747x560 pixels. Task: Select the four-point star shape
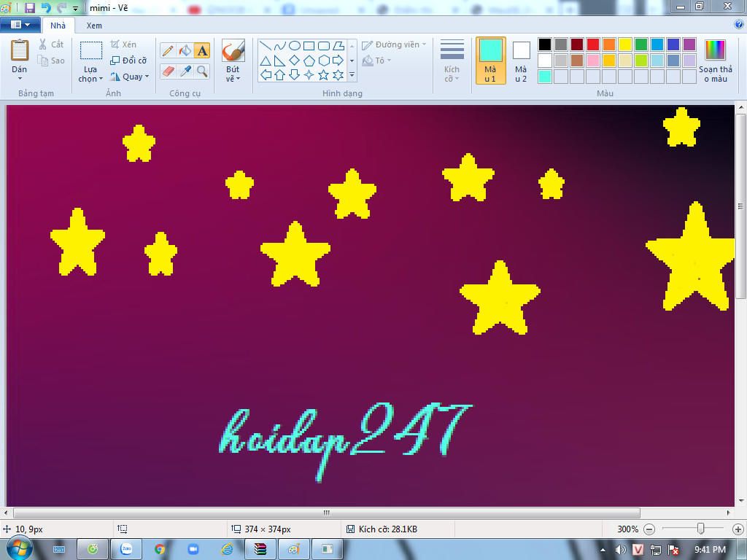(x=309, y=75)
